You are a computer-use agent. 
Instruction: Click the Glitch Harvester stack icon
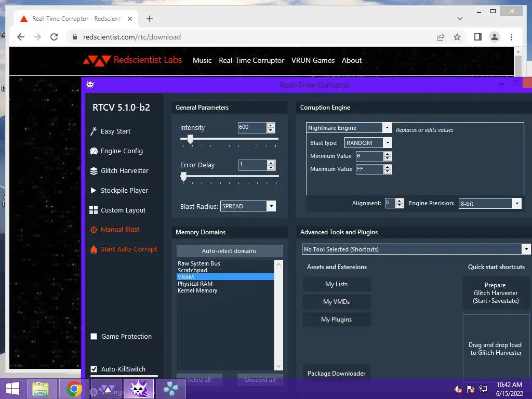[94, 170]
